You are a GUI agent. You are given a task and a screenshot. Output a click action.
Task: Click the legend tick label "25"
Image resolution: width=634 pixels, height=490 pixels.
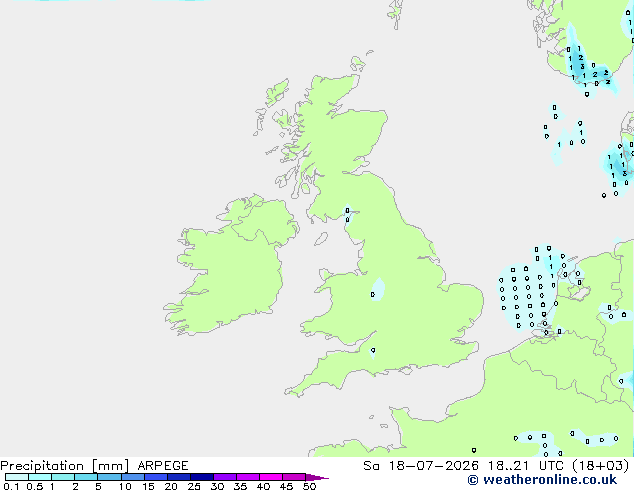pos(194,486)
